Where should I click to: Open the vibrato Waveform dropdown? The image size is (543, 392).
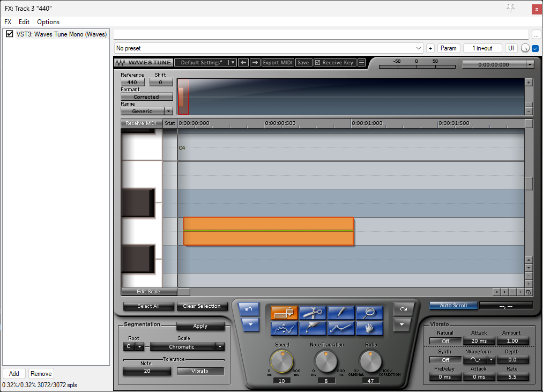click(x=490, y=360)
